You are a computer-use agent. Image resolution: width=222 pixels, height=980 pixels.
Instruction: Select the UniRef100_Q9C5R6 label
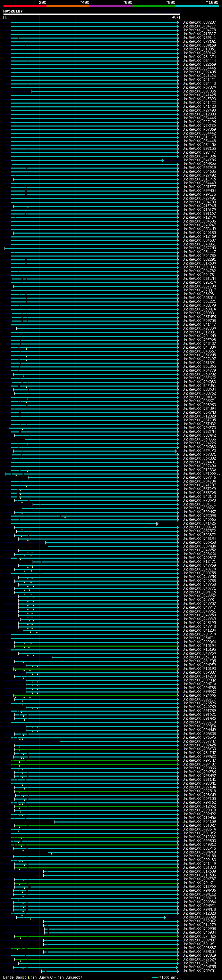(199, 516)
